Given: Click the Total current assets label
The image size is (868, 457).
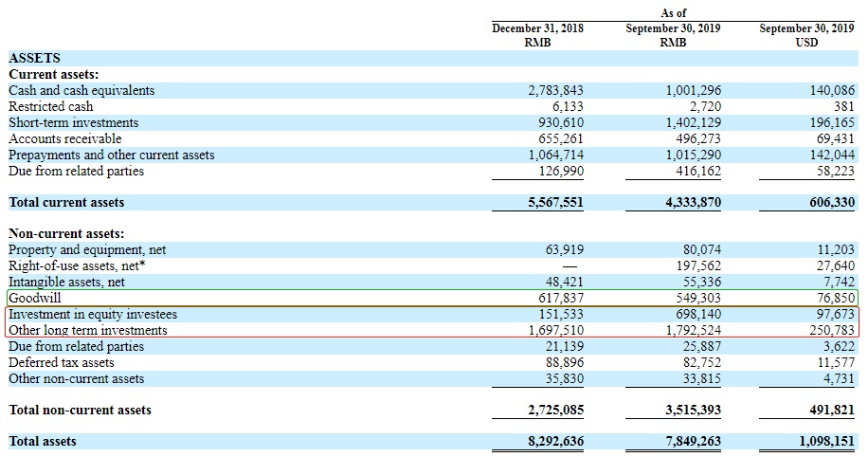Looking at the screenshot, I should pos(66,203).
